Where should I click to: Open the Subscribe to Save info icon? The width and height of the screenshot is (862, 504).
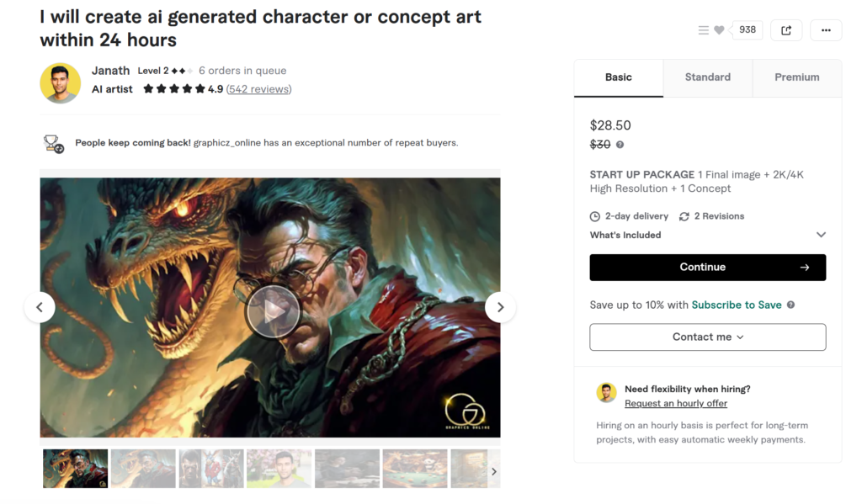coord(790,305)
